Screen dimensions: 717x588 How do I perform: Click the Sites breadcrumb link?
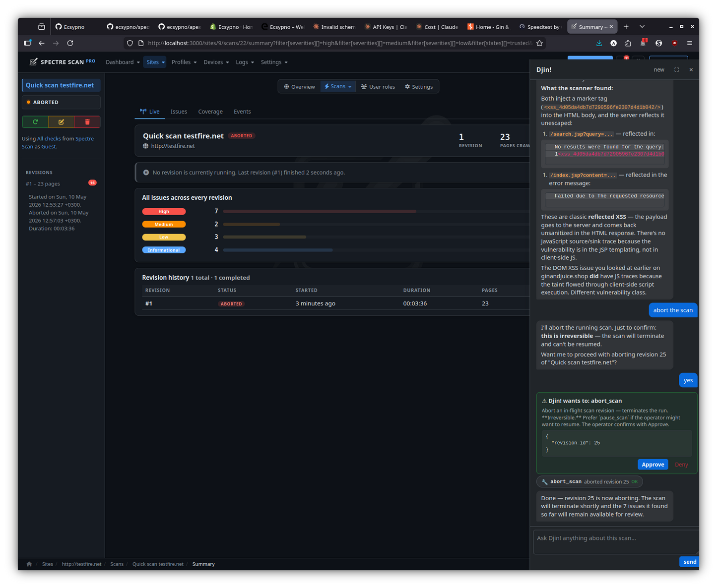click(x=48, y=564)
